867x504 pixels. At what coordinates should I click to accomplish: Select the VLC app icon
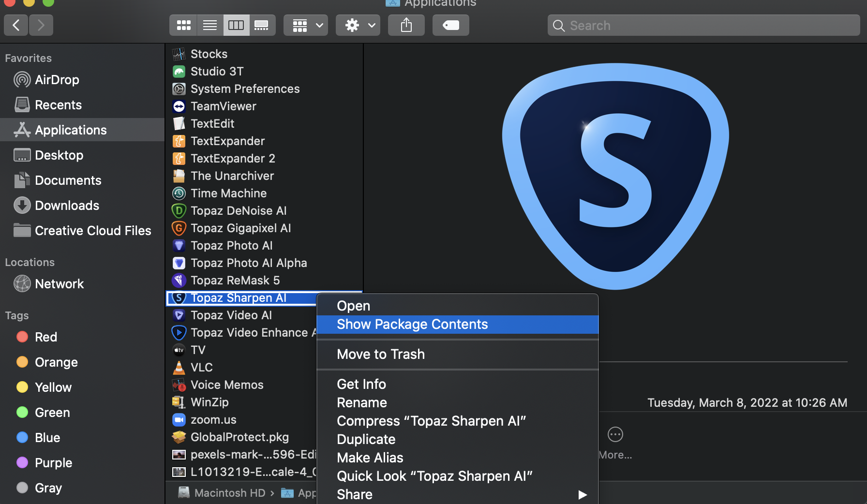[179, 368]
